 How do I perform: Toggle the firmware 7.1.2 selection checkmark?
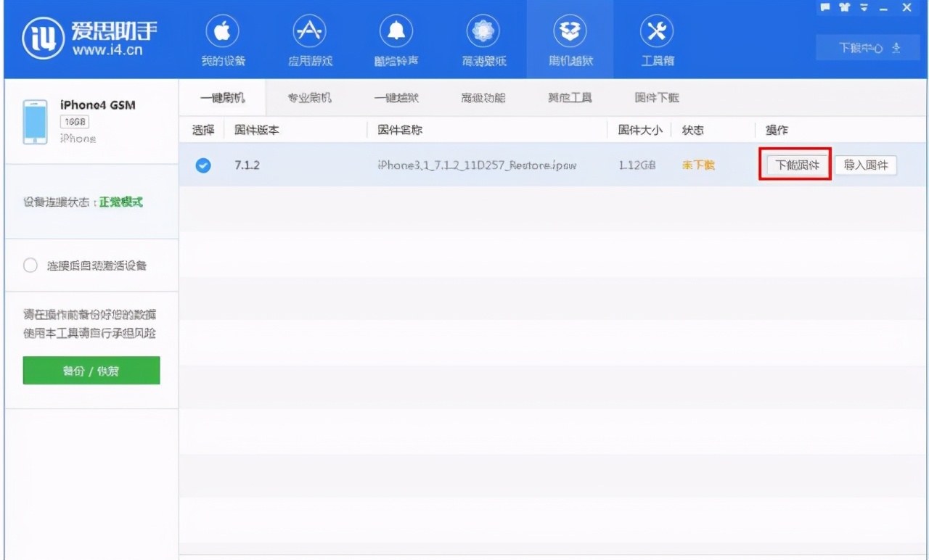coord(203,165)
